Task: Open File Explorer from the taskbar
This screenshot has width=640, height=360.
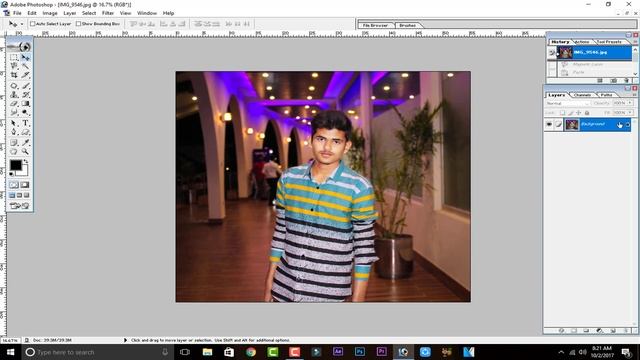Action: 207,352
